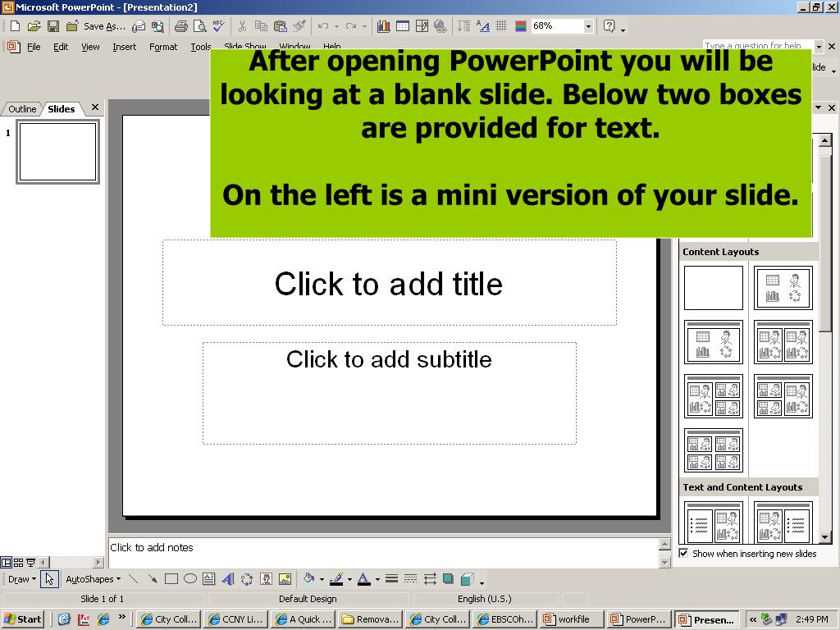Viewport: 840px width, 630px height.
Task: Switch to the workfile taskbar window
Action: pos(572,619)
